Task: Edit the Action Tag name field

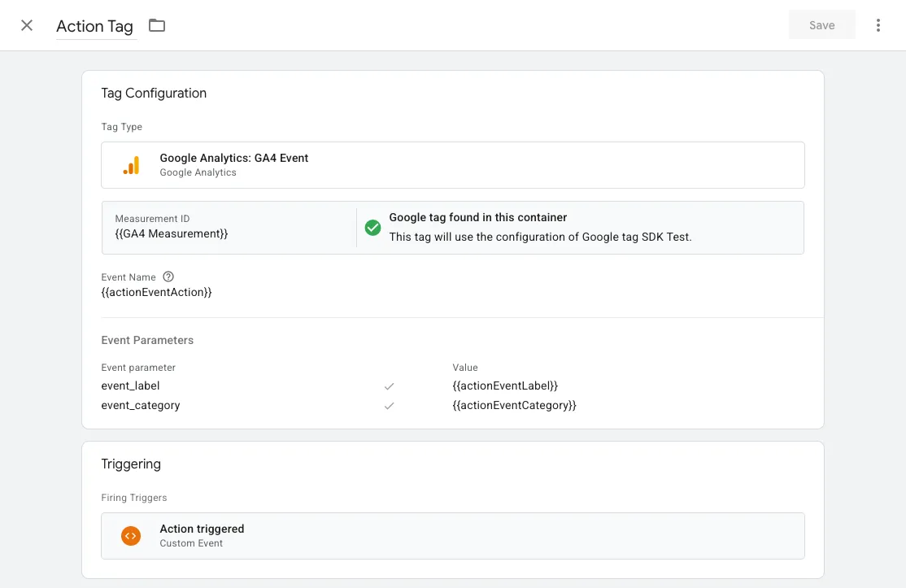Action: click(95, 27)
